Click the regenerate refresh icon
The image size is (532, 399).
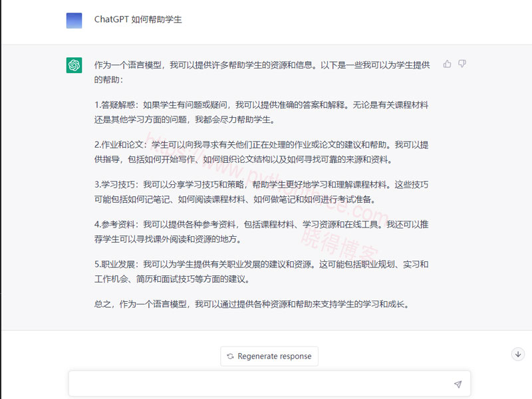(230, 356)
